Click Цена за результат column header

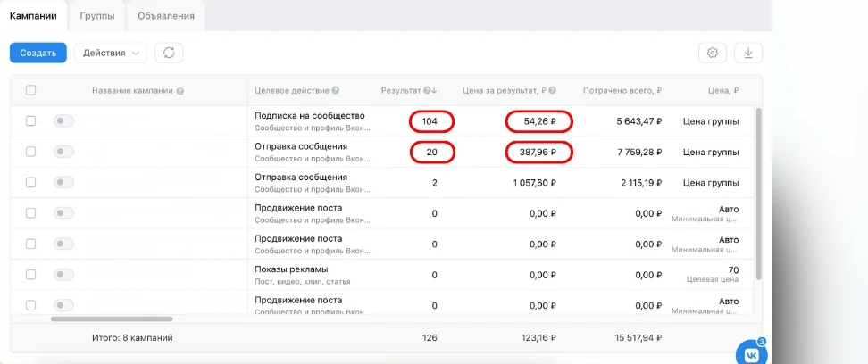tap(505, 91)
